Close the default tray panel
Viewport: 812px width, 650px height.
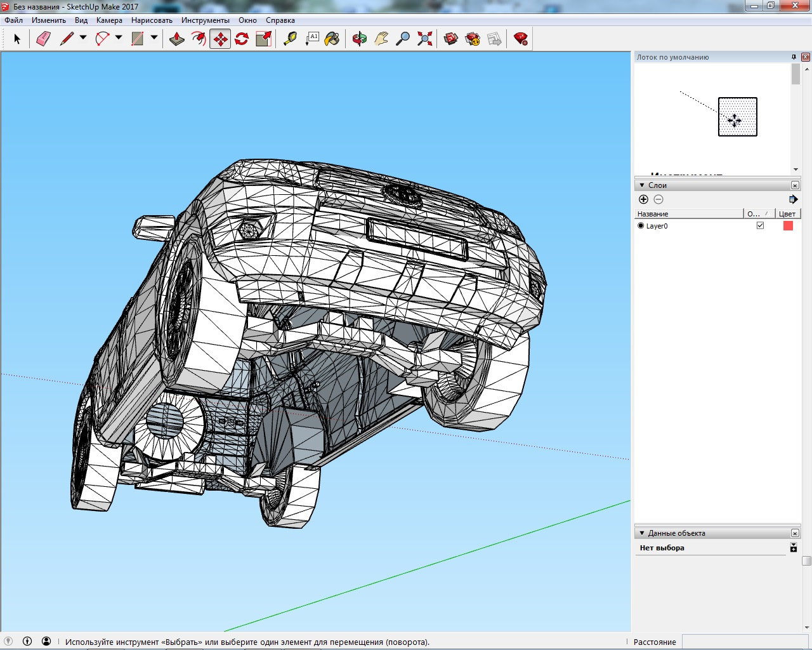point(806,57)
